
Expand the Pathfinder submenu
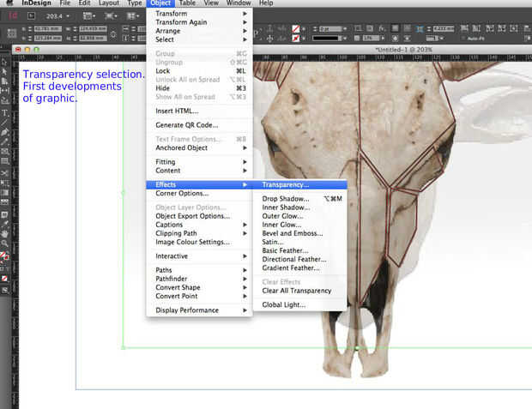coord(199,279)
